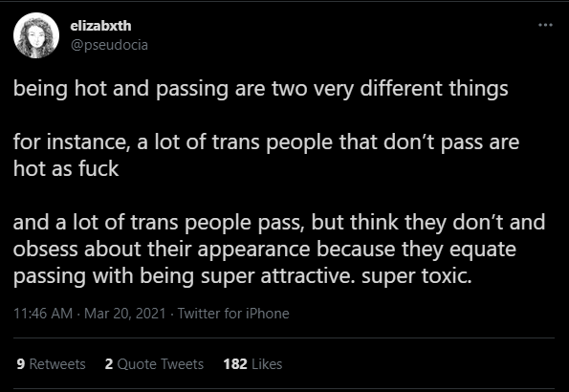Open the elizabxth display name profile link
The width and height of the screenshot is (569, 392).
pyautogui.click(x=100, y=26)
